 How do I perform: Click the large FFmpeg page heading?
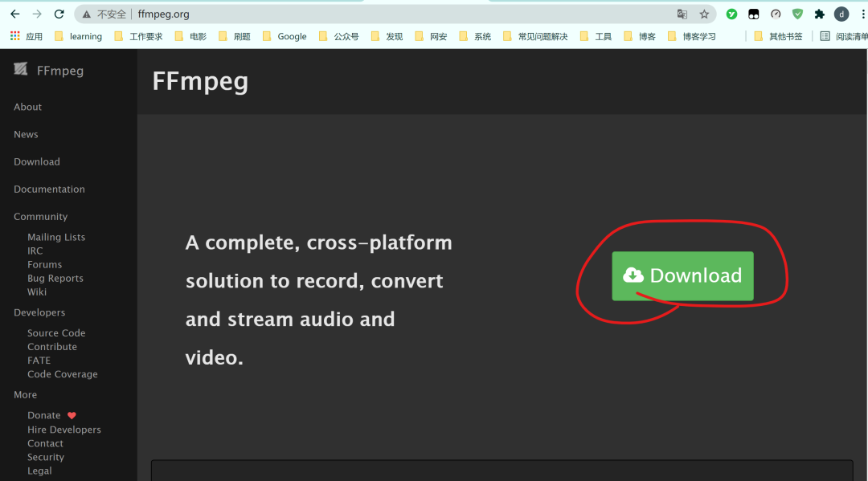200,82
